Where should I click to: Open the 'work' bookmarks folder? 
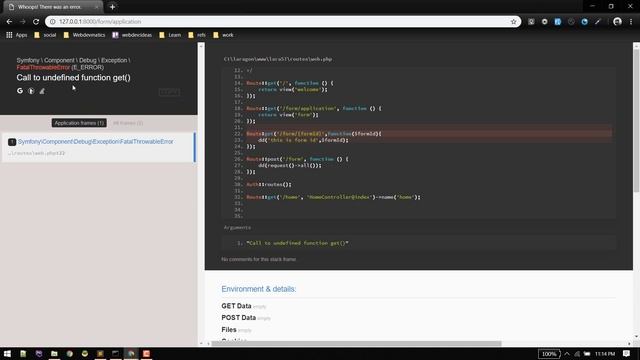pos(223,35)
